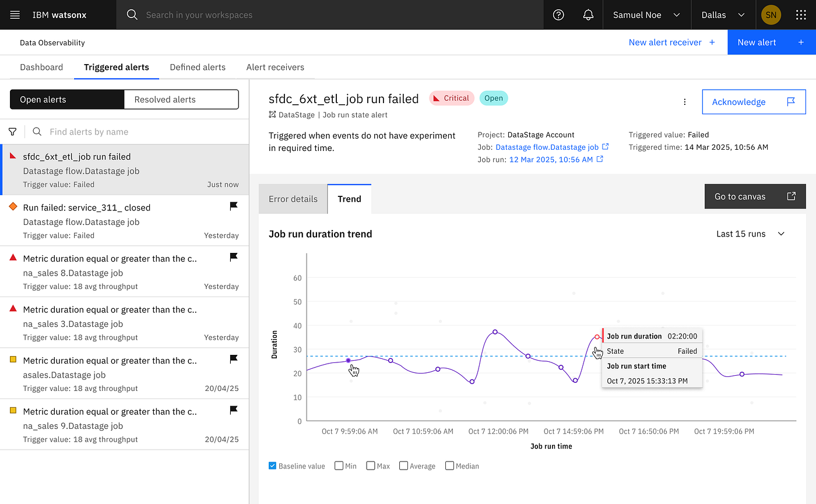Screen dimensions: 816x504
Task: Tick the Median checkbox
Action: pyautogui.click(x=449, y=466)
